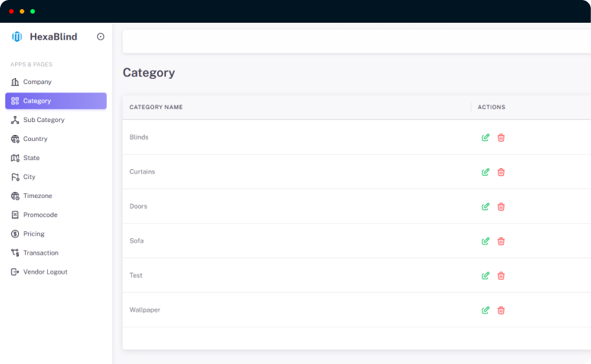Delete the Wallpaper category
Screen dimensions: 591x364
501,310
